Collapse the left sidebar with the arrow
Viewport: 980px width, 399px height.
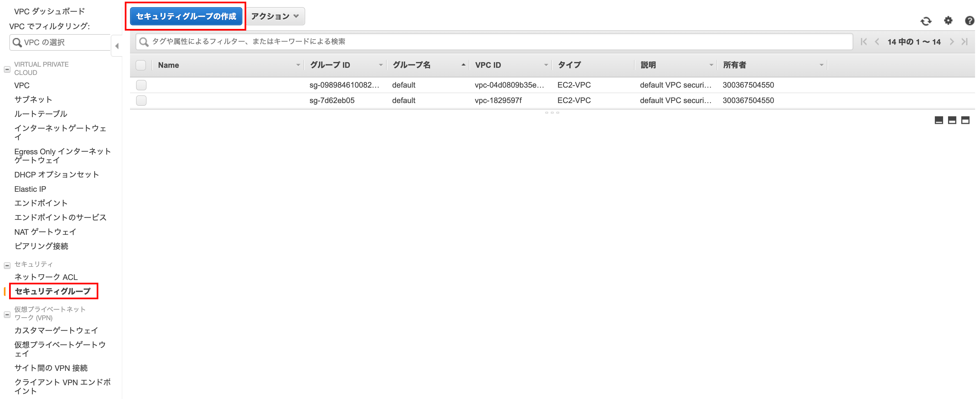(117, 46)
